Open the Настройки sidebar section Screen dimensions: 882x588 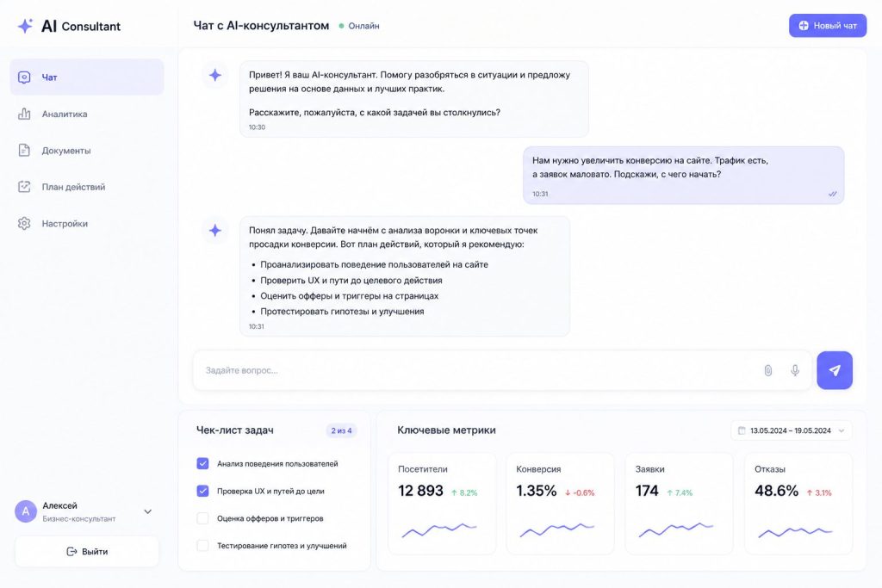[87, 223]
